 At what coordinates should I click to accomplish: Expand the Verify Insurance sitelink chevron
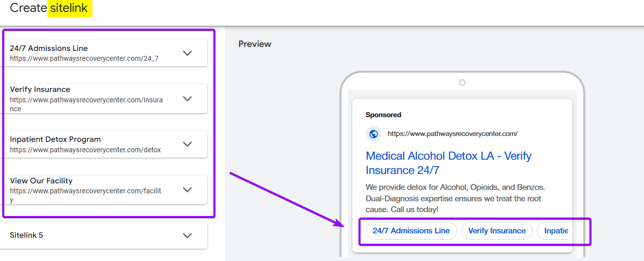tap(187, 99)
